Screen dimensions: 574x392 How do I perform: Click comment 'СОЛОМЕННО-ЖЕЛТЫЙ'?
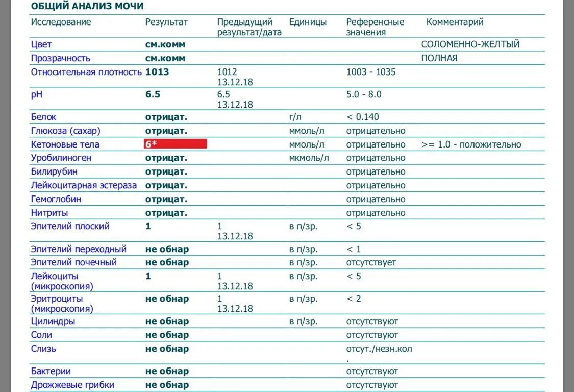470,44
